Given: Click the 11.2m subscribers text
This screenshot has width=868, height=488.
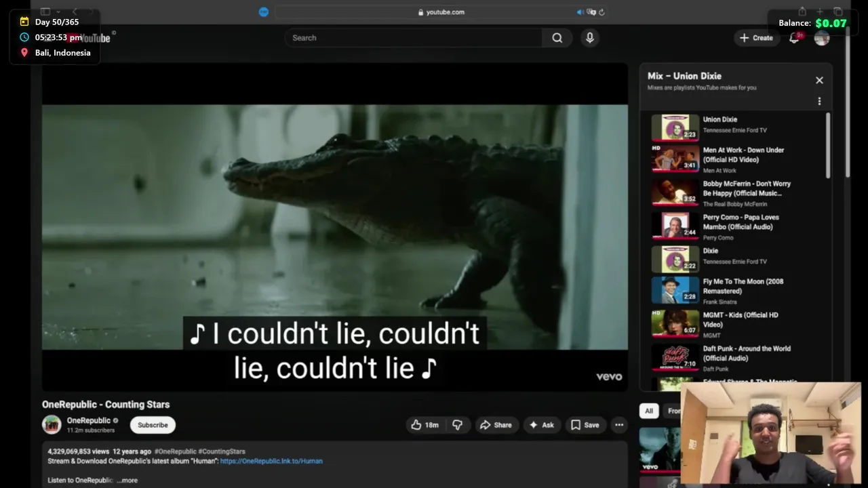Looking at the screenshot, I should [x=90, y=430].
